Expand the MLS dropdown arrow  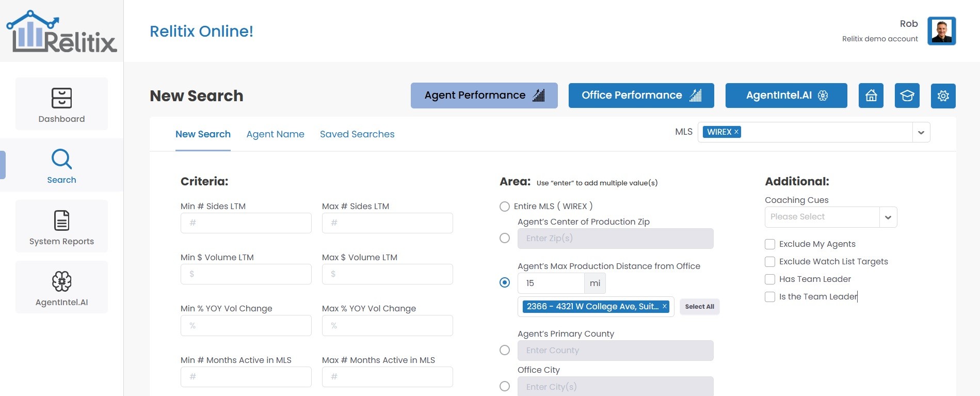point(921,132)
